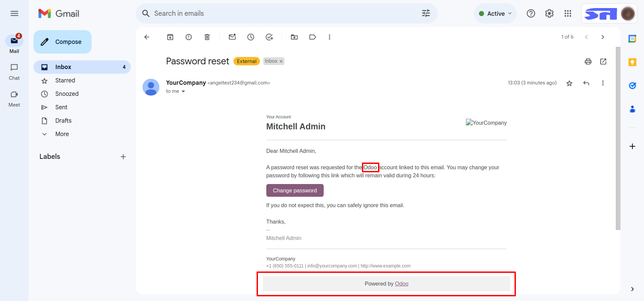Viewport: 644px width, 301px height.
Task: Go to the previous (newer) email
Action: point(586,37)
